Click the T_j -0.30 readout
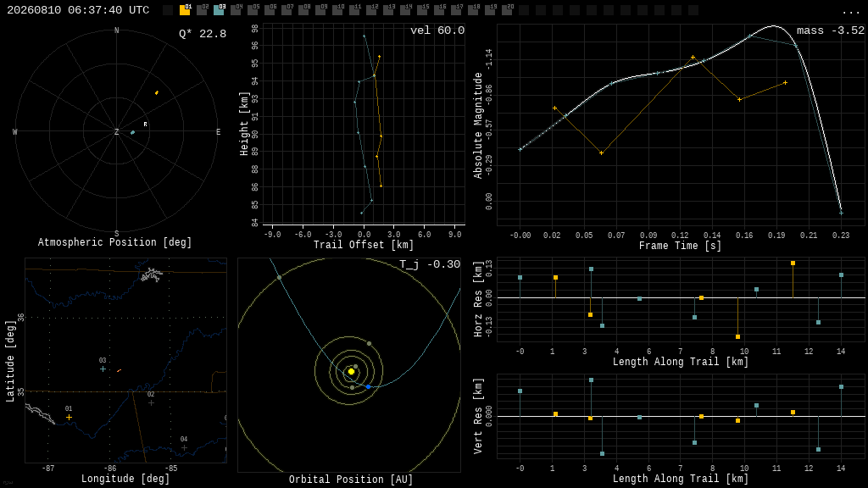 click(x=430, y=264)
